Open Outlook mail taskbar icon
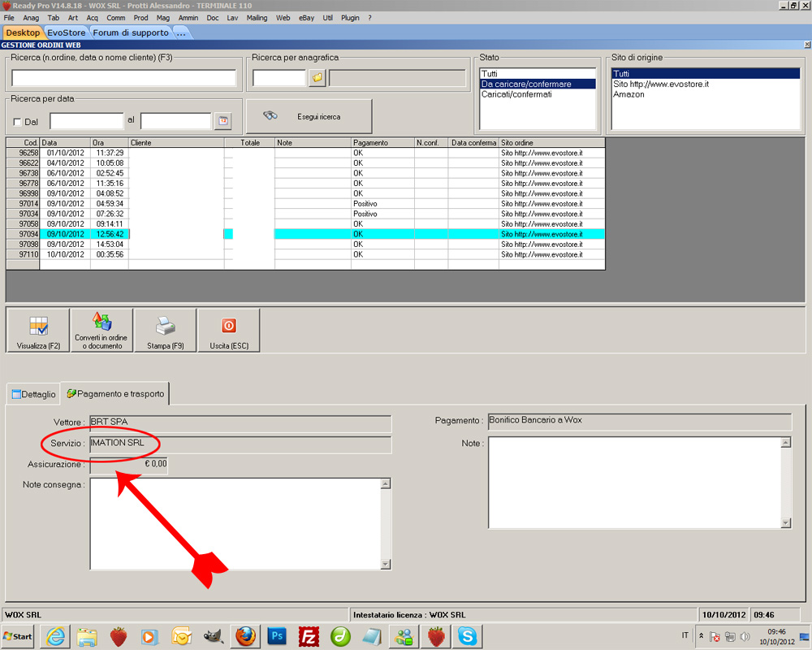The width and height of the screenshot is (812, 650). 182,636
